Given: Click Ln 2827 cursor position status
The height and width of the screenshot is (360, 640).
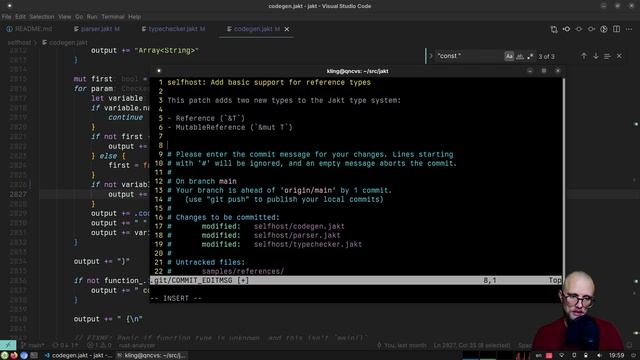Looking at the screenshot, I should coord(471,345).
